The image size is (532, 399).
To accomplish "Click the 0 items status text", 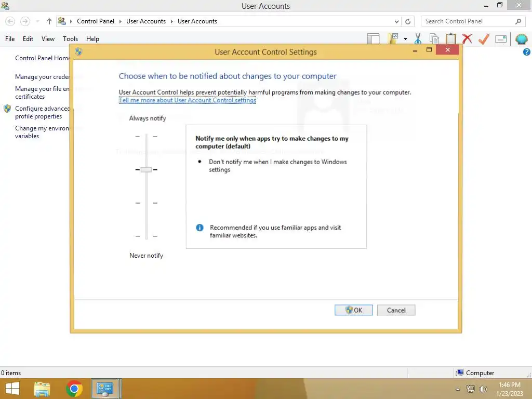I will click(x=11, y=373).
